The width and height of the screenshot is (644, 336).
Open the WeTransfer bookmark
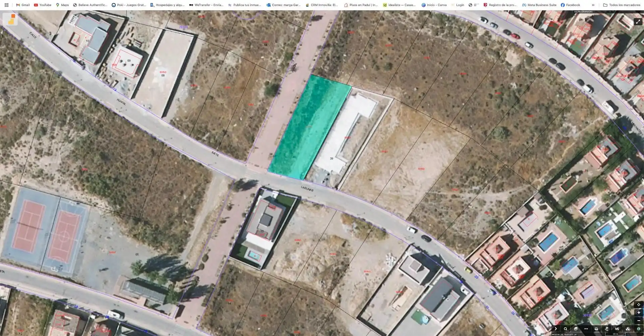coord(206,5)
